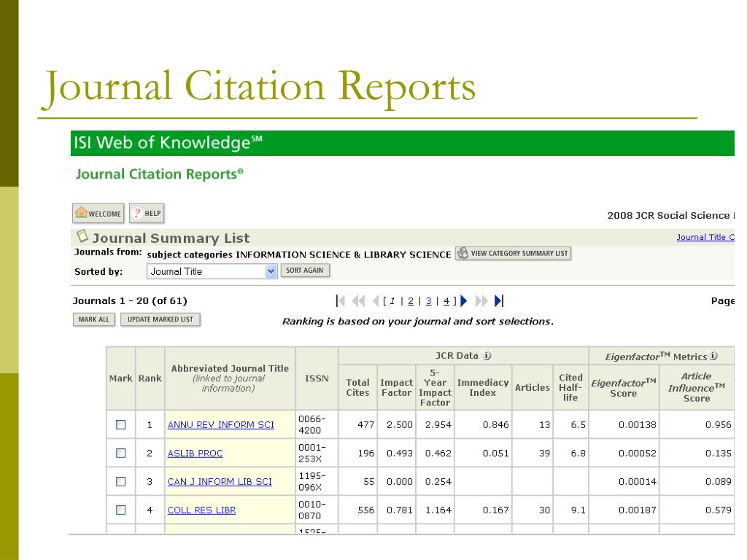Screen dimensions: 747x560
Task: Open the Sorted by Journal Title dropdown
Action: point(212,271)
